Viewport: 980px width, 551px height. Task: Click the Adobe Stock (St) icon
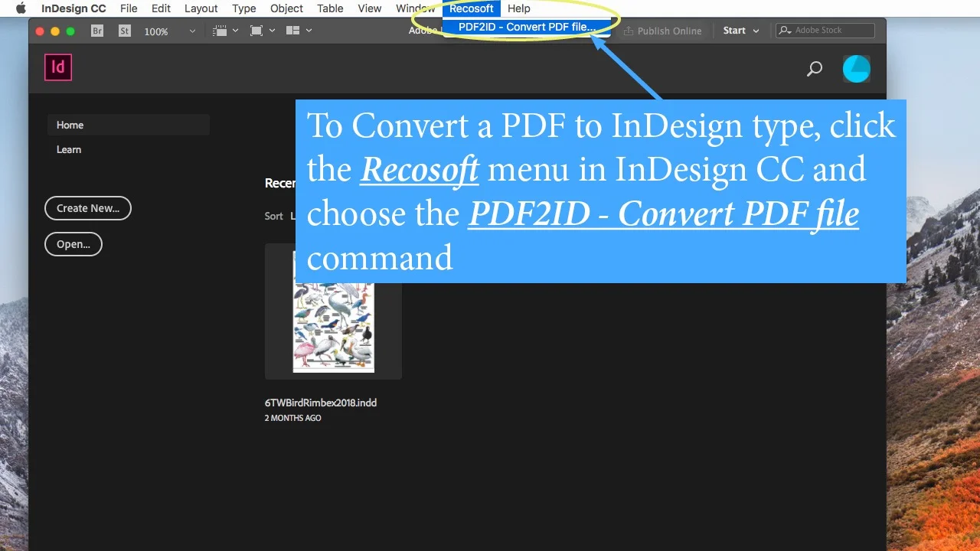(125, 31)
